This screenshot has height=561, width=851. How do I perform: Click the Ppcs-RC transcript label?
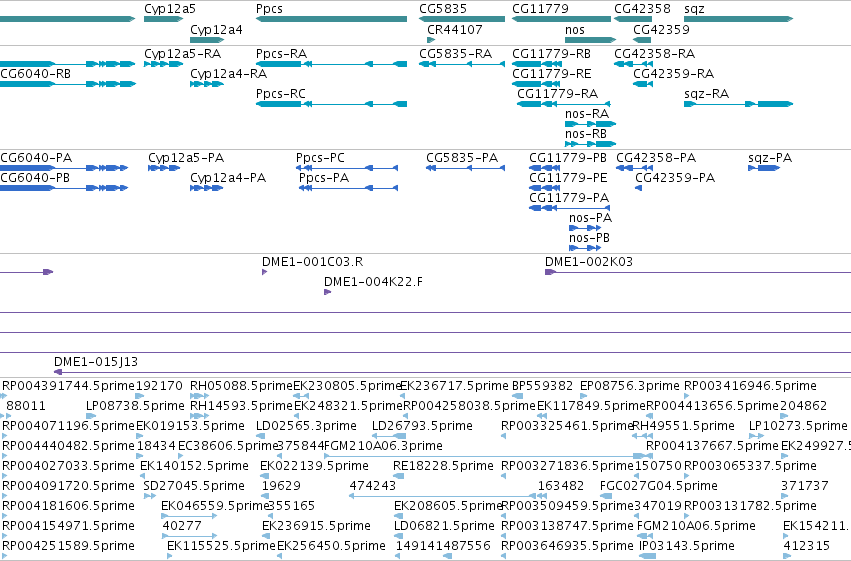click(x=281, y=93)
